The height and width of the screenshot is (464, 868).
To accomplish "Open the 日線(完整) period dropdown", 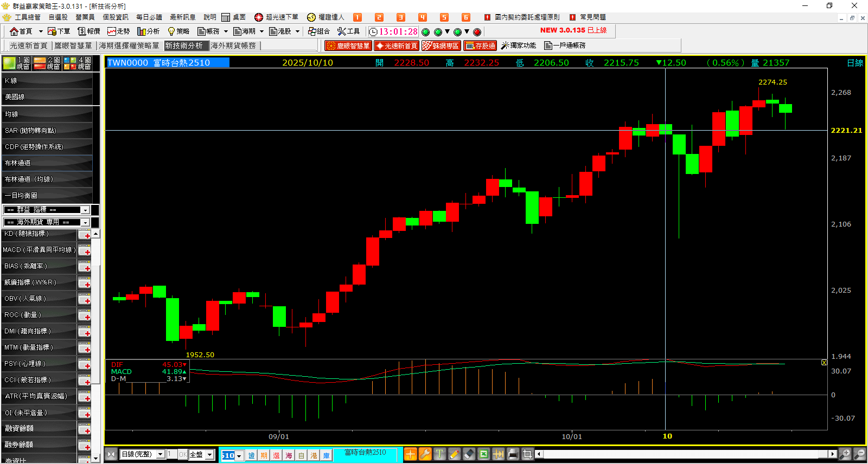I will pos(160,454).
